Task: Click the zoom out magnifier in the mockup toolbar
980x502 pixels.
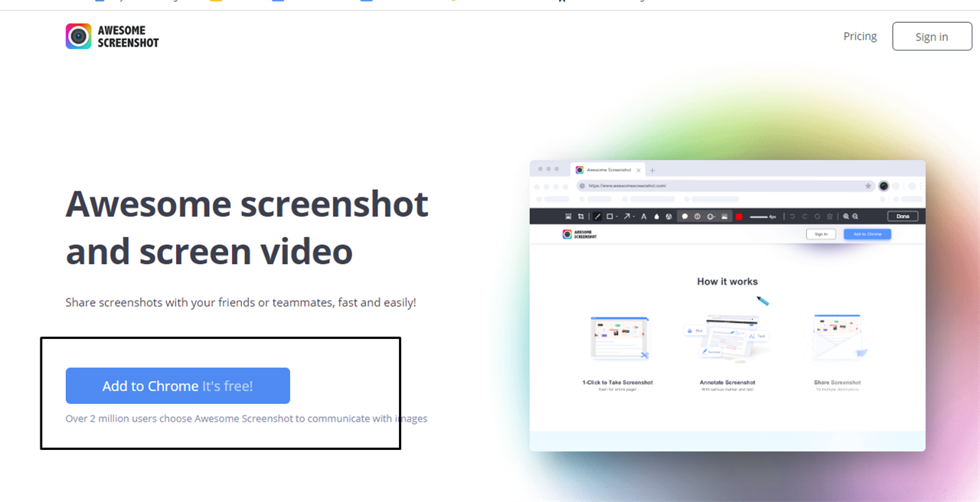Action: coord(855,217)
